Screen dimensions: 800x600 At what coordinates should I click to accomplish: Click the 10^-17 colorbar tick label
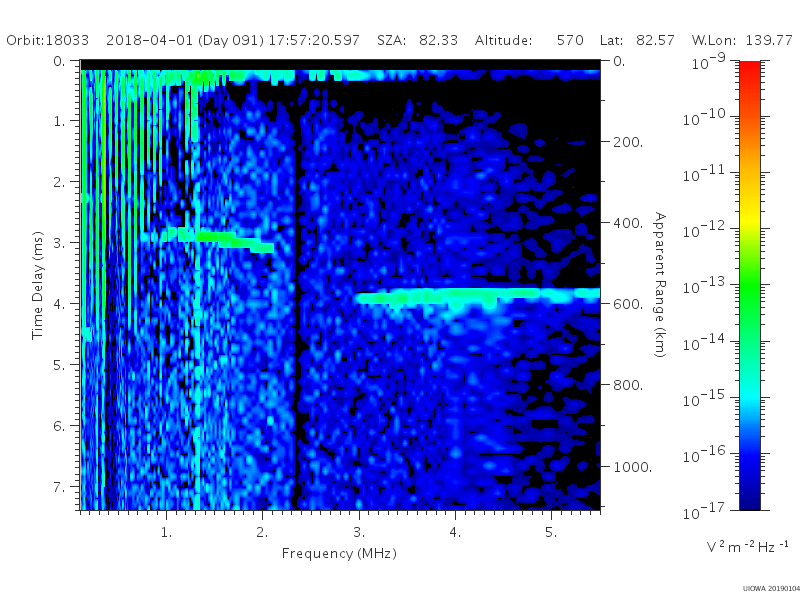[x=704, y=511]
